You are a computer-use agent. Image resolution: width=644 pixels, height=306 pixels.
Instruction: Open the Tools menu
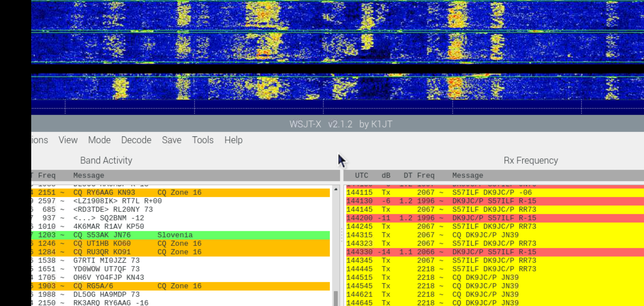click(203, 140)
